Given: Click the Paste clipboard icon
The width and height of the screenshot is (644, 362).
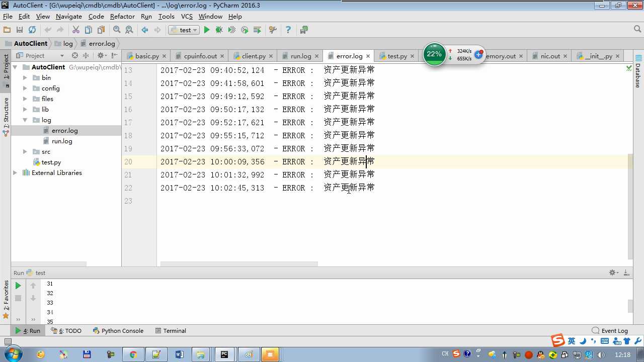Looking at the screenshot, I should click(x=101, y=30).
